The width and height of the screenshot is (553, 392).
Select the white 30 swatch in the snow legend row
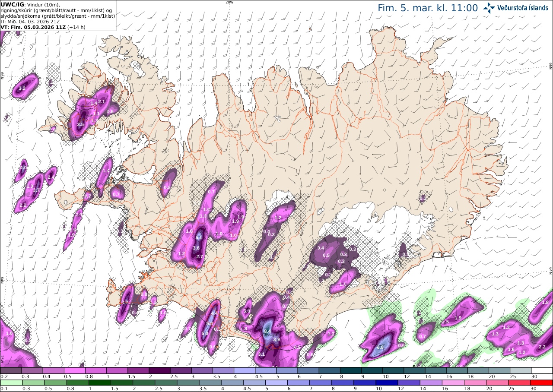click(x=542, y=370)
